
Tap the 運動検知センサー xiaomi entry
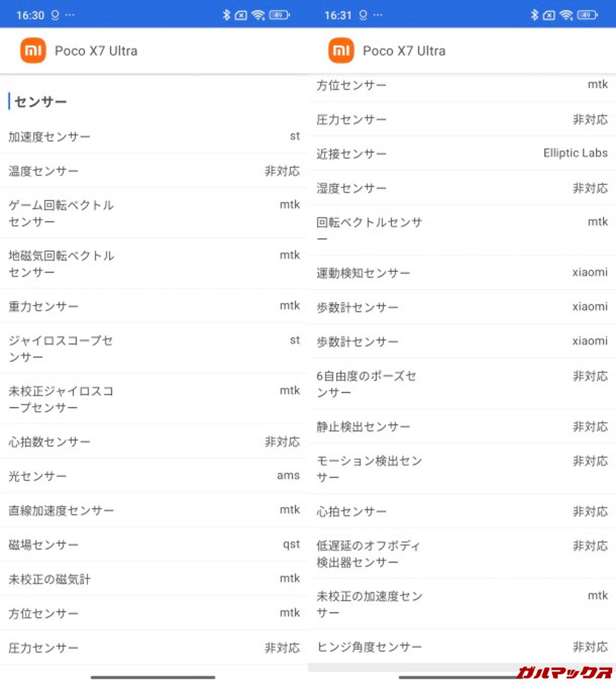click(x=462, y=273)
